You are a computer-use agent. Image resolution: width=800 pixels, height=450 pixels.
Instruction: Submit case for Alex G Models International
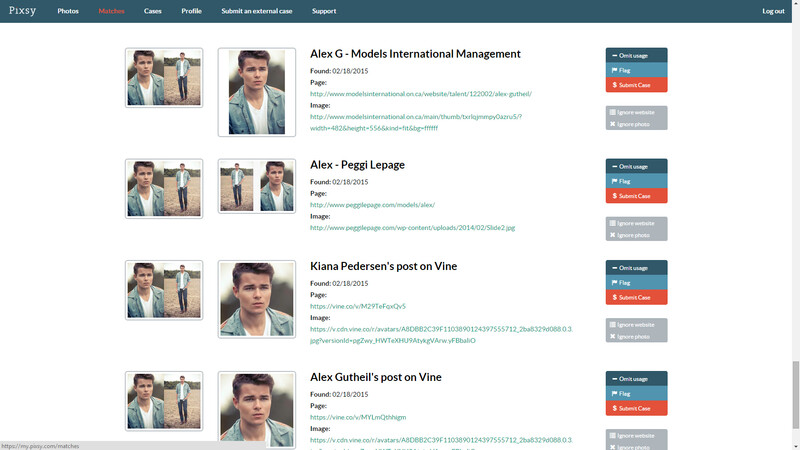click(x=636, y=85)
